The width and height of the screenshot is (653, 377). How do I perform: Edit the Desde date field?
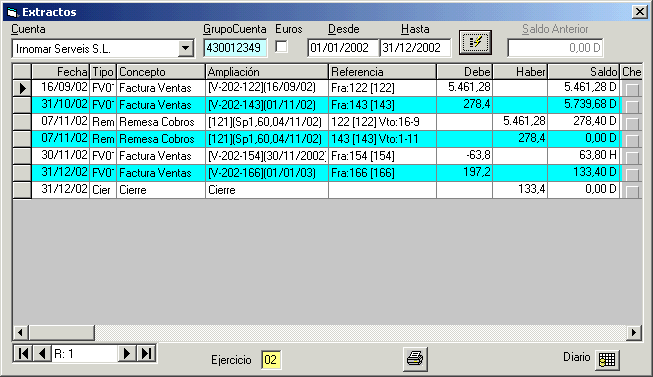(342, 47)
